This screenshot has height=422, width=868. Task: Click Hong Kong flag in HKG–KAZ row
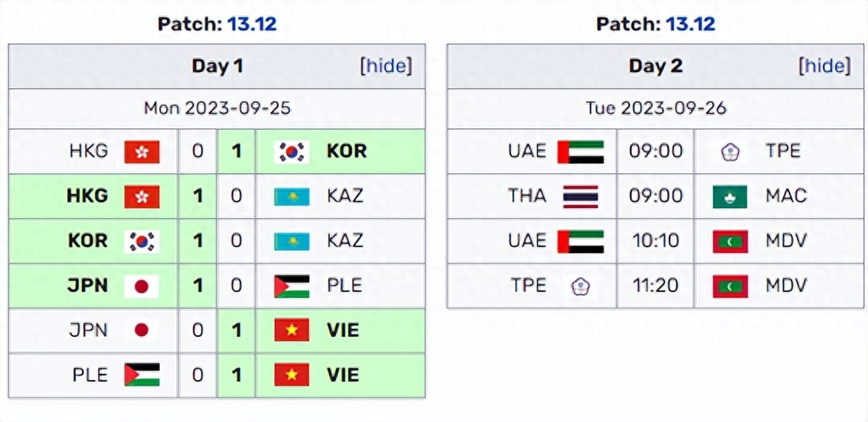(x=142, y=196)
